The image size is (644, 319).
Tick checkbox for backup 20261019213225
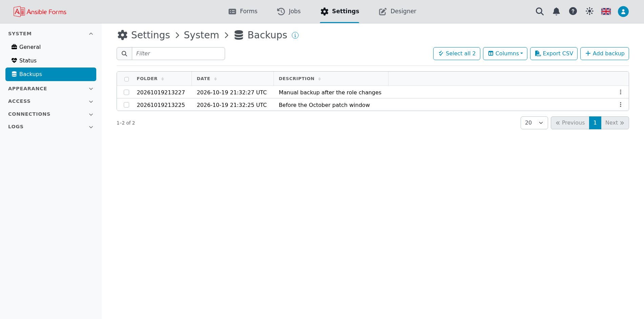tap(126, 105)
